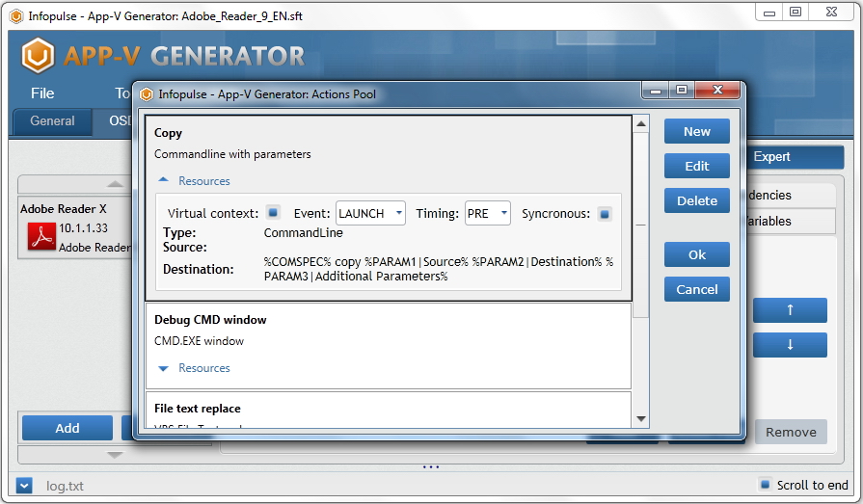Open the File menu
This screenshot has height=504, width=863.
(42, 93)
